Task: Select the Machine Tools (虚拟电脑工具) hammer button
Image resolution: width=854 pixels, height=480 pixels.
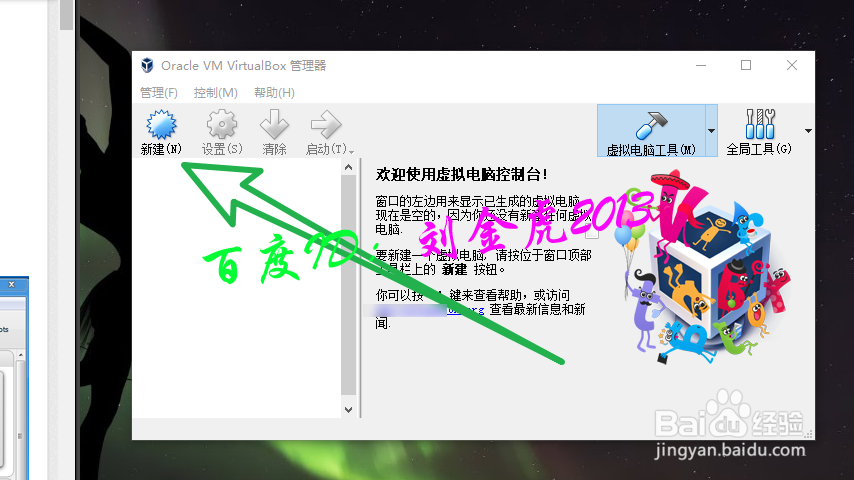Action: click(x=651, y=131)
